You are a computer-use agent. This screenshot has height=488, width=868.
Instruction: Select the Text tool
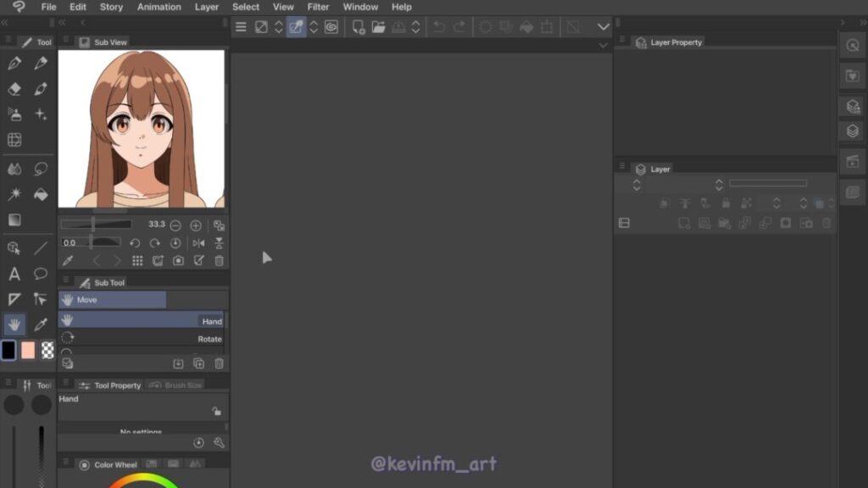coord(14,274)
